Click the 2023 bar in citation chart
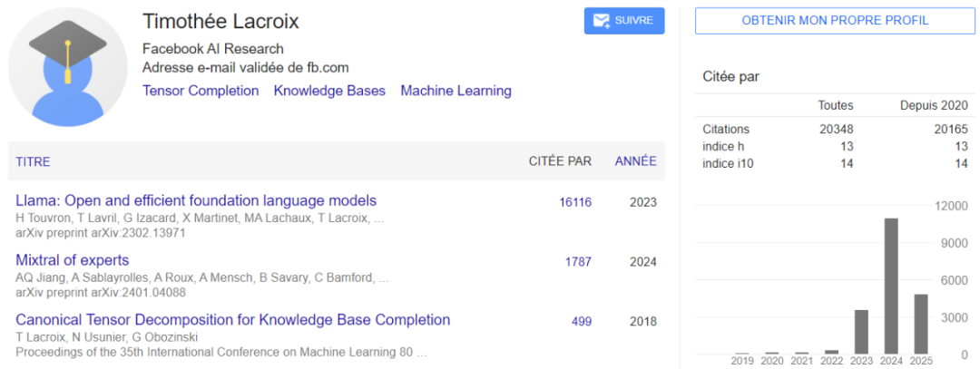Viewport: 980px width, 369px height. (x=861, y=331)
